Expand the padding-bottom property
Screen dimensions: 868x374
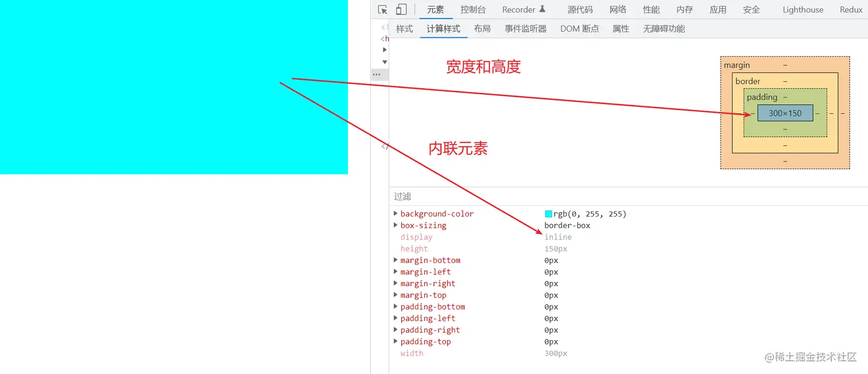click(x=396, y=307)
